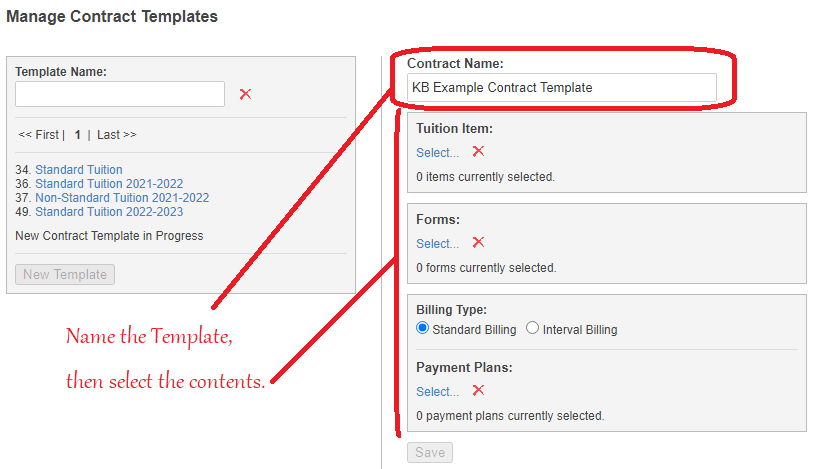Select the Standard Billing radio button
Viewport: 816px width, 469px height.
(423, 329)
